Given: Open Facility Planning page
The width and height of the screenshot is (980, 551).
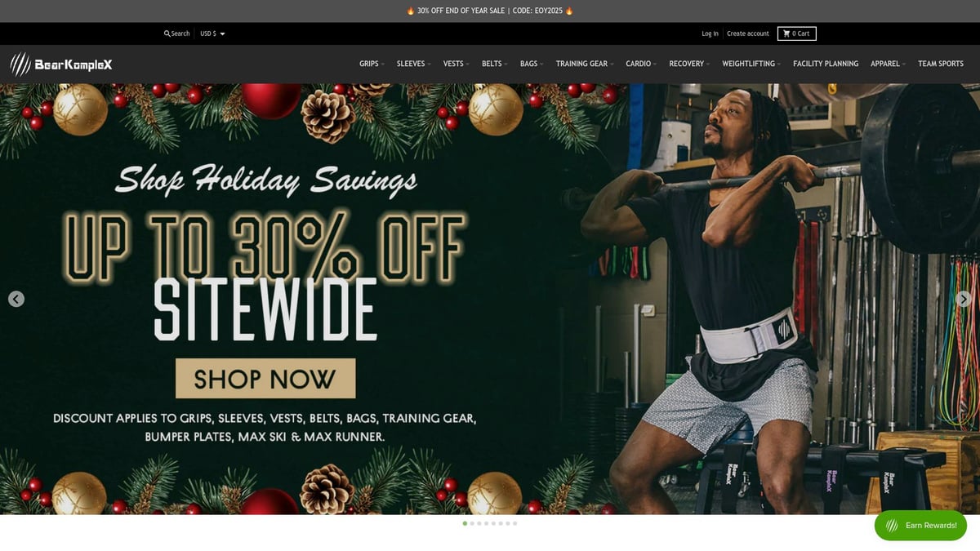Looking at the screenshot, I should pyautogui.click(x=826, y=64).
